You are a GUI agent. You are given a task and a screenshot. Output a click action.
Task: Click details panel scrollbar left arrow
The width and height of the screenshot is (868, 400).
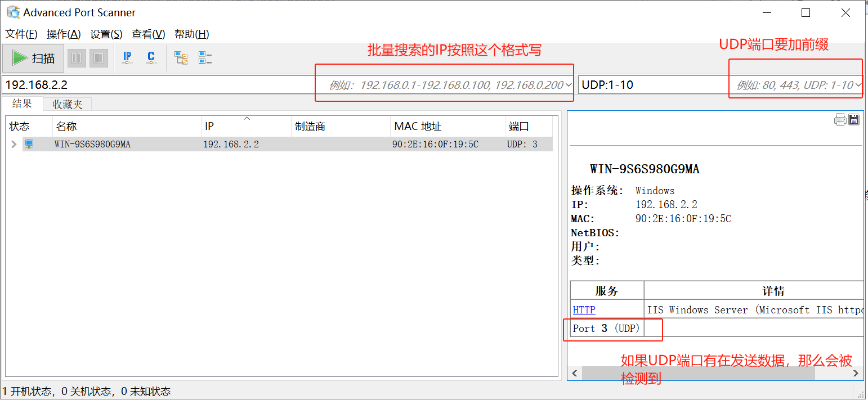pyautogui.click(x=575, y=374)
